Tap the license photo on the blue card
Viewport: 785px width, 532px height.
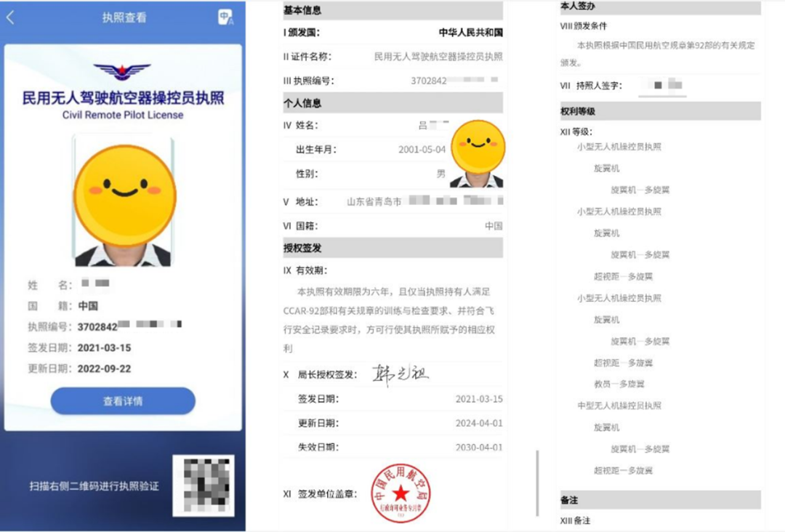[124, 196]
